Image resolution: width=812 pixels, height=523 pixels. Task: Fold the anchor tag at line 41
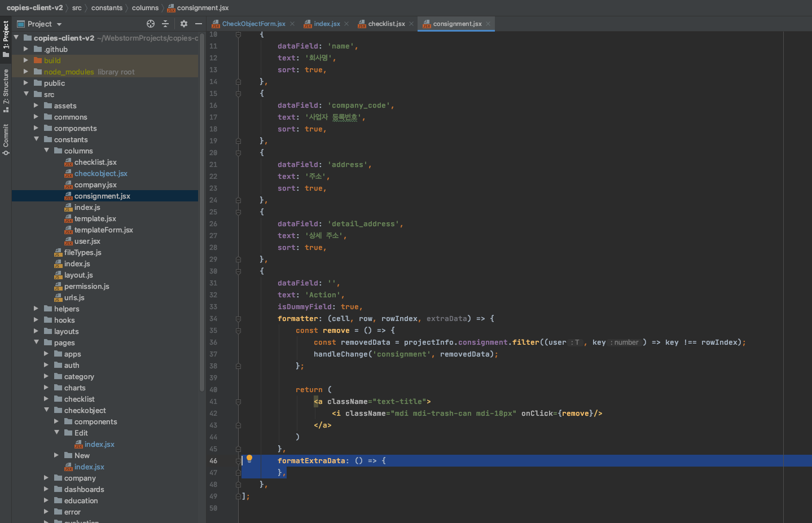pos(238,402)
